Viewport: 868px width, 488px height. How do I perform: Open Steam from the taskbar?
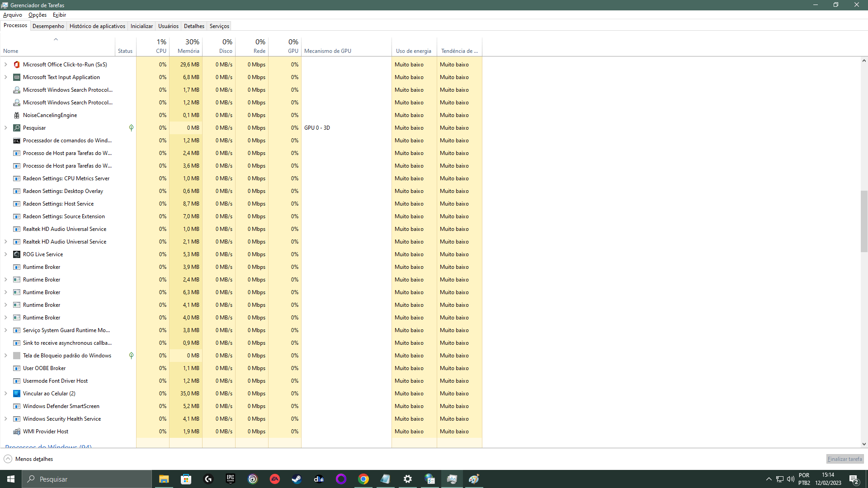point(297,479)
